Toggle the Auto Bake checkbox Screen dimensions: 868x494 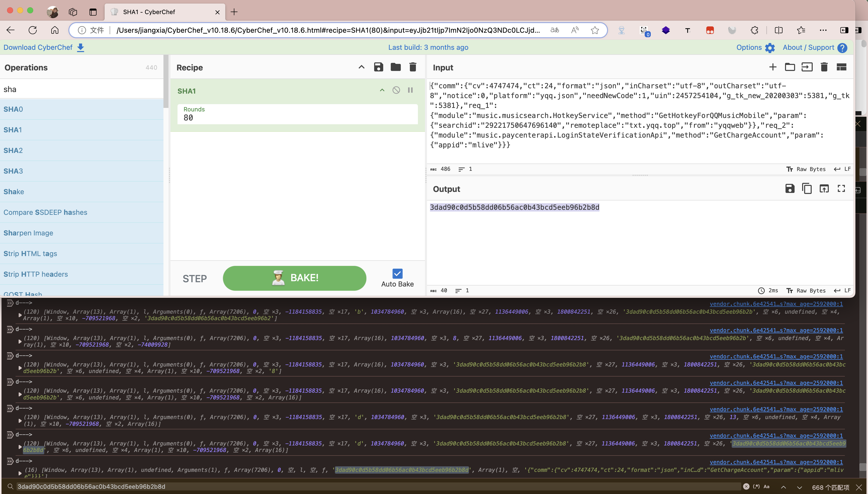point(398,273)
